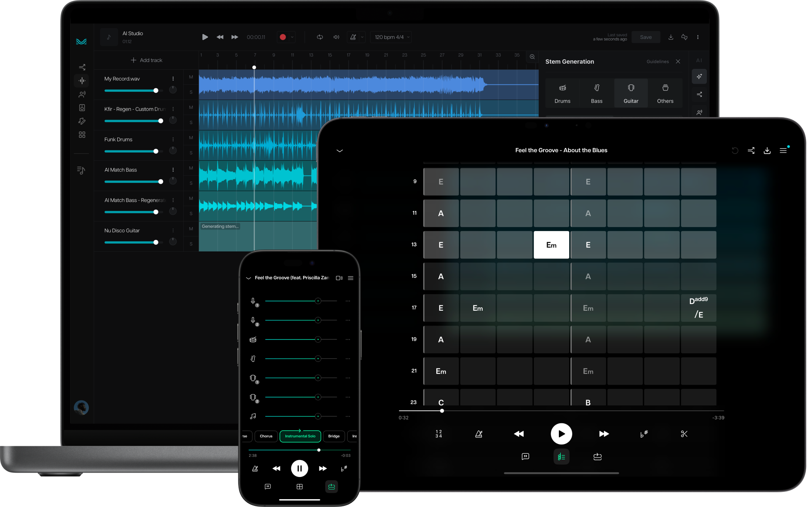The width and height of the screenshot is (812, 507).
Task: Open the count-in 1234 icon
Action: pyautogui.click(x=439, y=434)
